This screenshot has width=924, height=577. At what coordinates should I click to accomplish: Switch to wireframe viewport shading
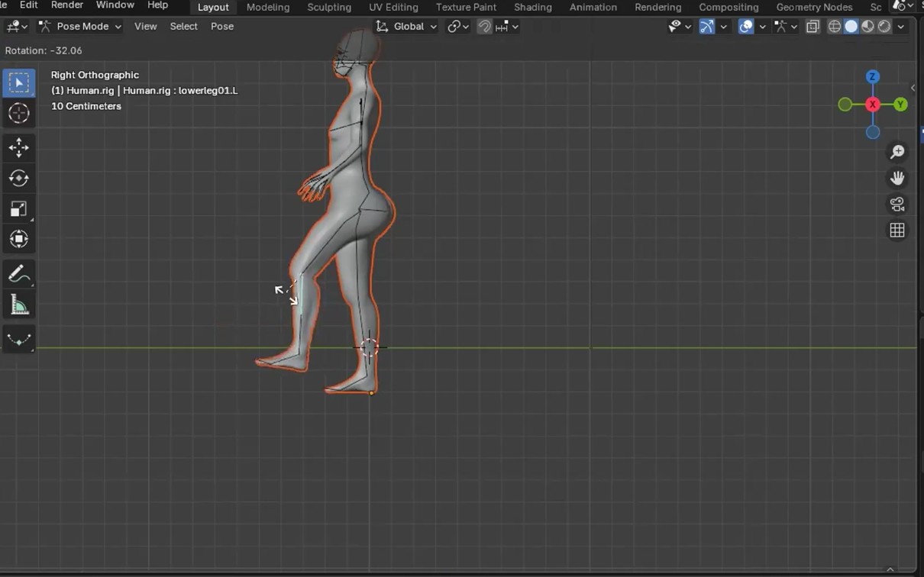tap(835, 27)
